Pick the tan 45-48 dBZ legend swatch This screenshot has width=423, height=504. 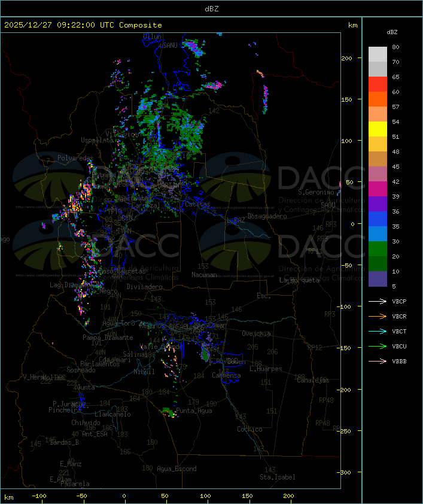tap(378, 159)
